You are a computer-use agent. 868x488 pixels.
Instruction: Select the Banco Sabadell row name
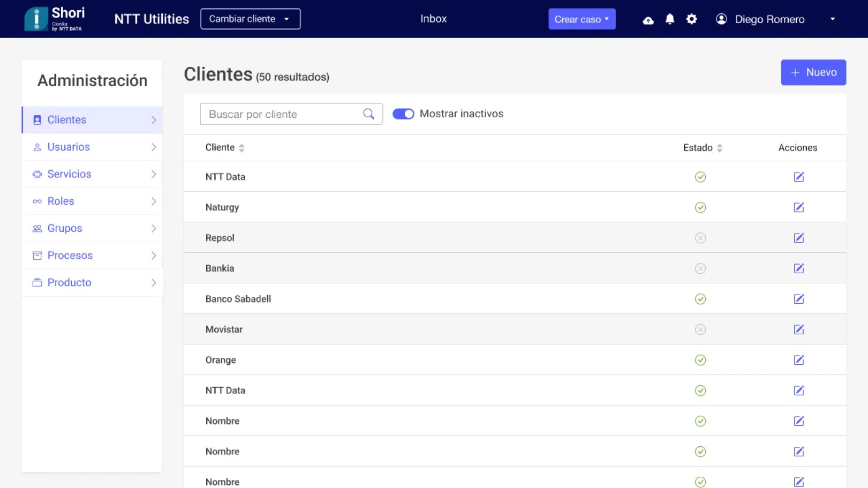pos(238,299)
